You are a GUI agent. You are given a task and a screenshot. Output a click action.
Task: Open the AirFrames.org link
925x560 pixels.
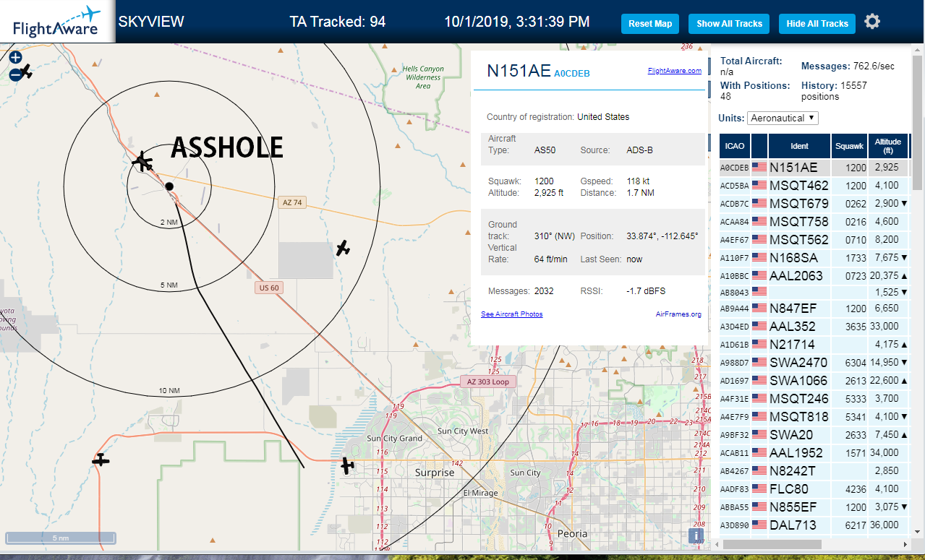tap(678, 314)
